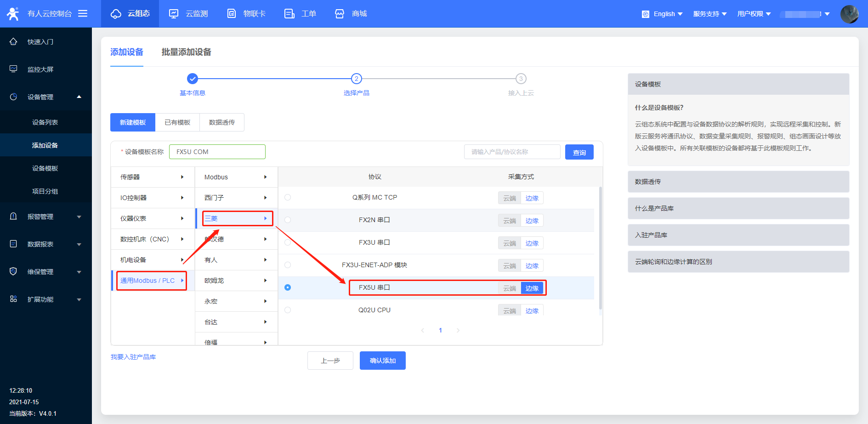Click the 快速入门 home icon in sidebar
Image resolution: width=868 pixels, height=424 pixels.
pyautogui.click(x=13, y=42)
